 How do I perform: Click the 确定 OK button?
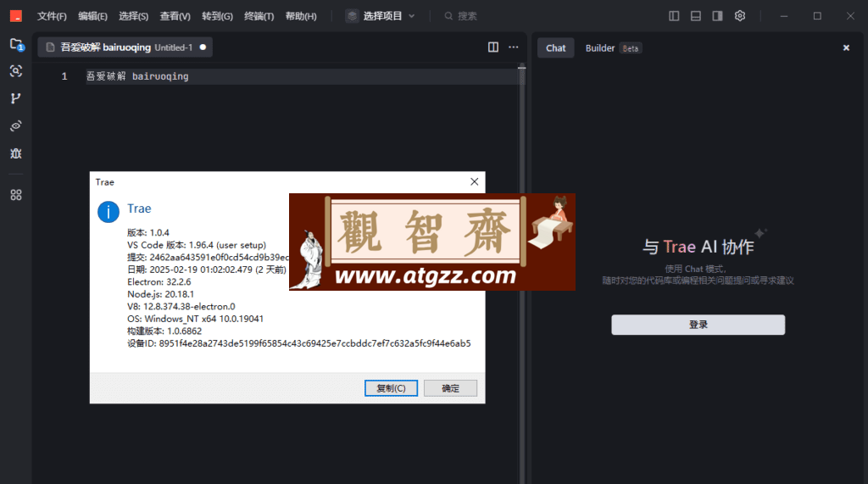tap(450, 388)
